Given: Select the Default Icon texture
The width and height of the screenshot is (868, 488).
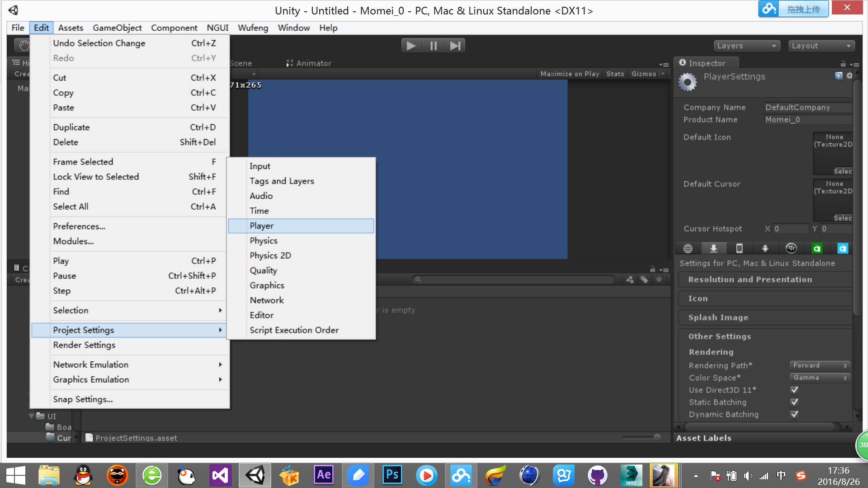Looking at the screenshot, I should pyautogui.click(x=833, y=154).
